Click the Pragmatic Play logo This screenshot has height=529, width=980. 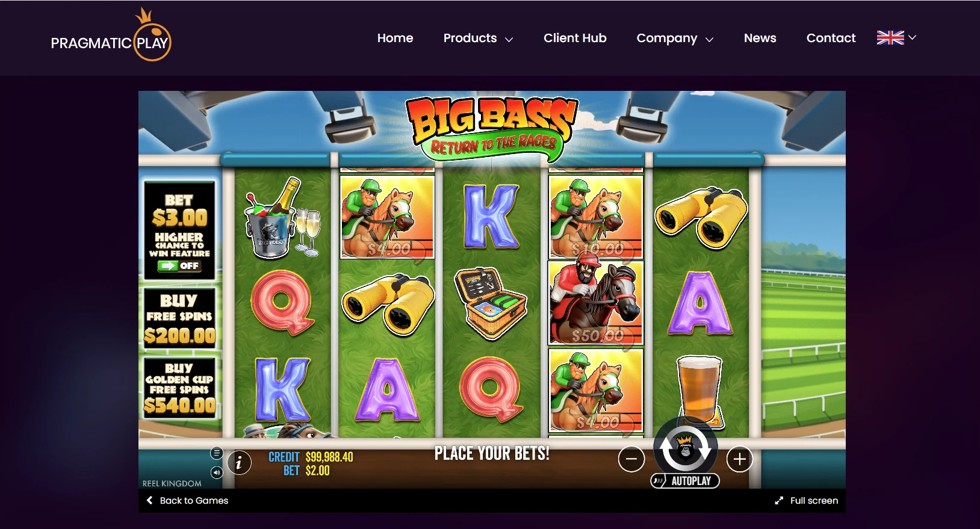pyautogui.click(x=111, y=35)
